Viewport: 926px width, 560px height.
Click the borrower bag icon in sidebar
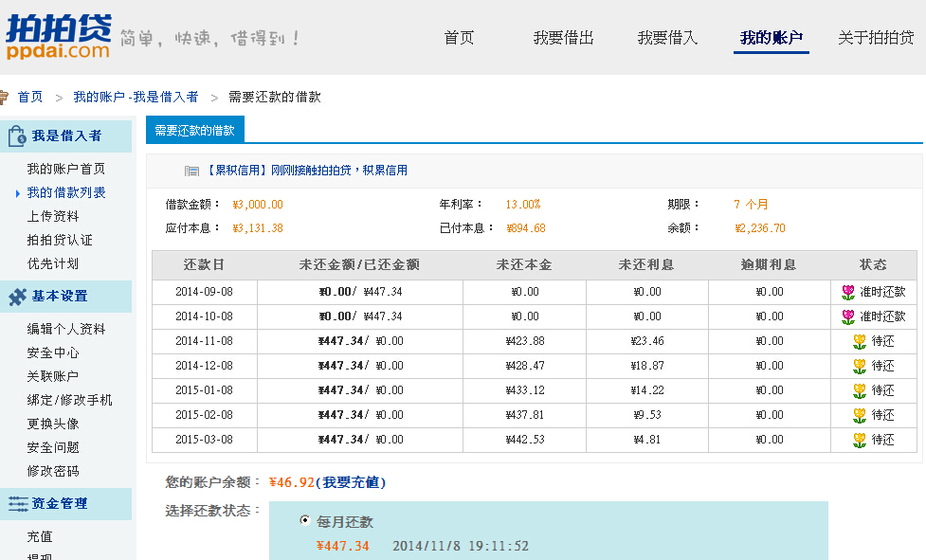point(17,135)
